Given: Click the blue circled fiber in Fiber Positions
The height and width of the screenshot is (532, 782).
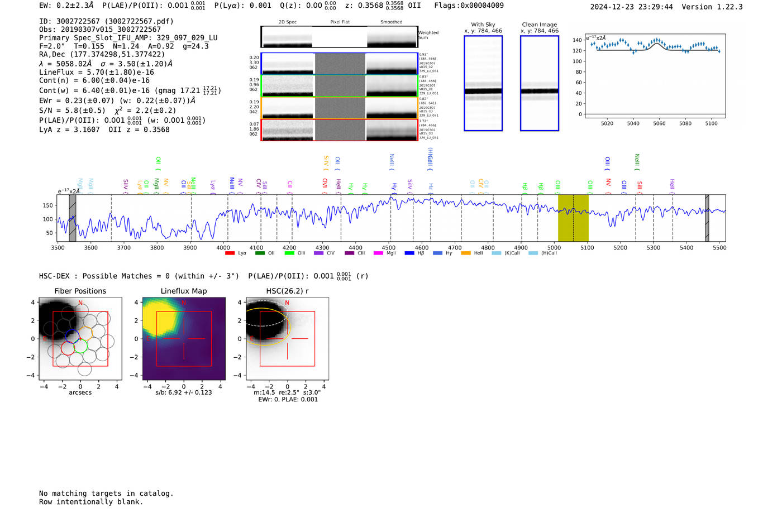Looking at the screenshot, I should 72,336.
